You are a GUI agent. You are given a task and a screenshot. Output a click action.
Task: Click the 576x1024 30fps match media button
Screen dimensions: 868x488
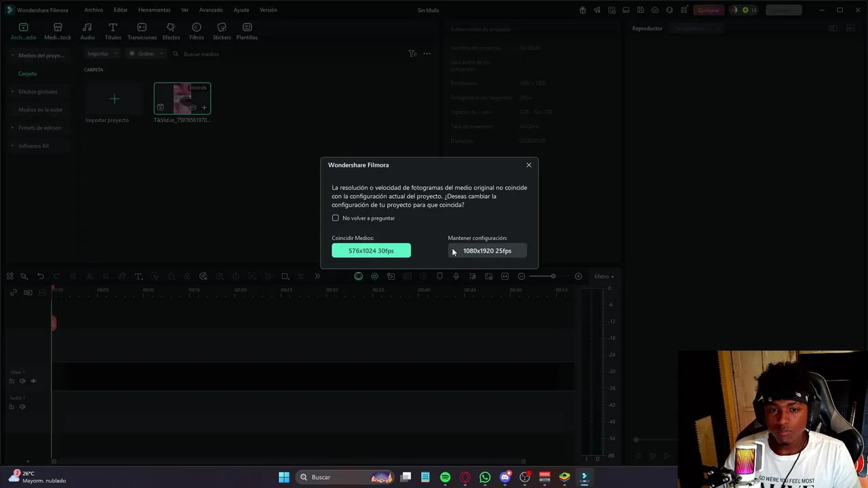(371, 251)
